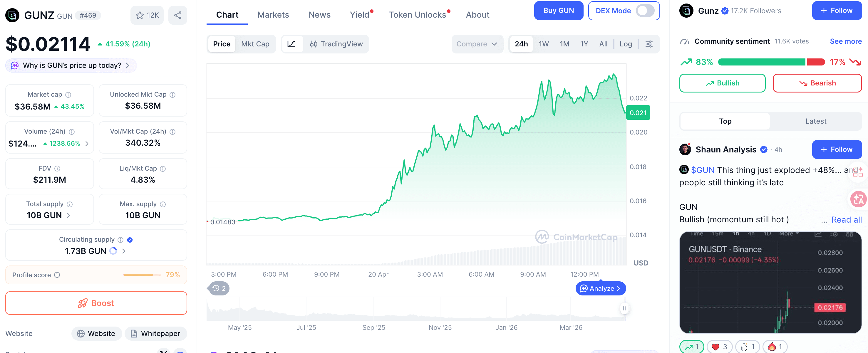Open Market cap info icon
868x353 pixels.
(68, 95)
